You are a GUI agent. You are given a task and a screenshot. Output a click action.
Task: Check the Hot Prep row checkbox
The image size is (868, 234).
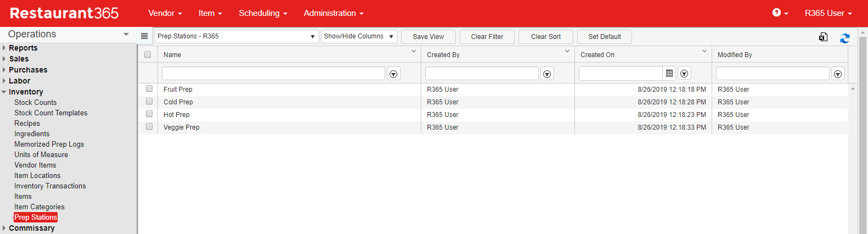[x=149, y=114]
